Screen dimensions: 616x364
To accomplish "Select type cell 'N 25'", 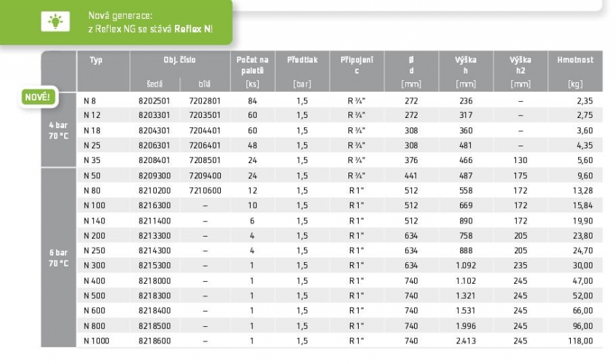I will pyautogui.click(x=92, y=146).
